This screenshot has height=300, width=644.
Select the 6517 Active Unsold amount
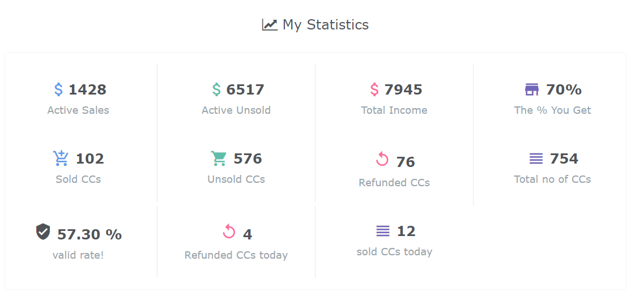pyautogui.click(x=245, y=89)
